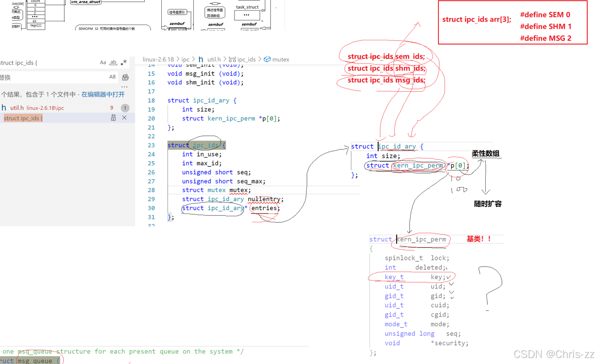The height and width of the screenshot is (364, 596).
Task: Click 'unsigned short seq_max;' on line 27
Action: click(224, 181)
